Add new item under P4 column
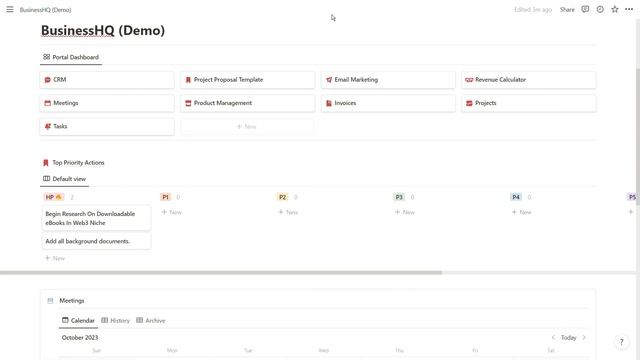The height and width of the screenshot is (360, 640). tap(522, 212)
